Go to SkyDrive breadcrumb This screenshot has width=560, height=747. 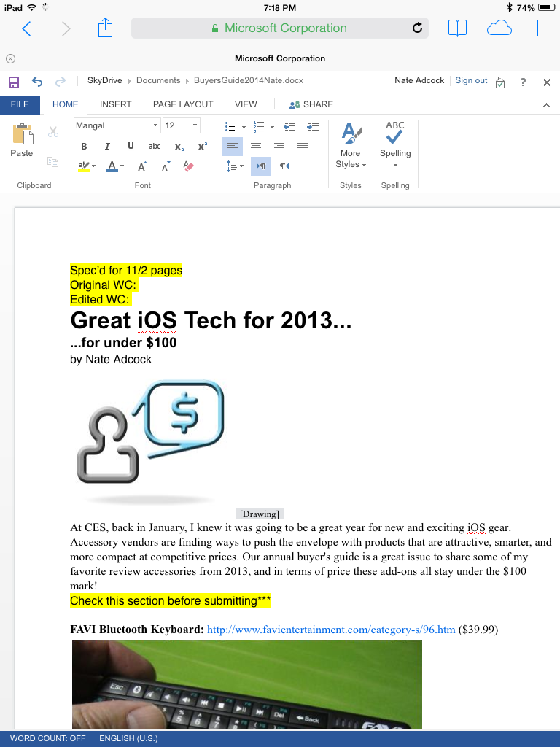click(105, 80)
